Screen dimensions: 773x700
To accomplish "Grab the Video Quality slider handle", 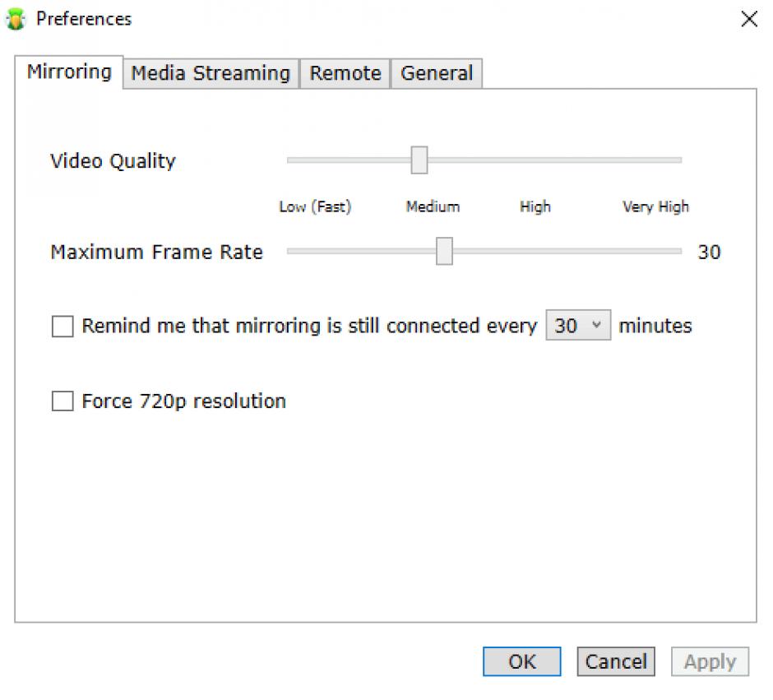I will pyautogui.click(x=419, y=160).
